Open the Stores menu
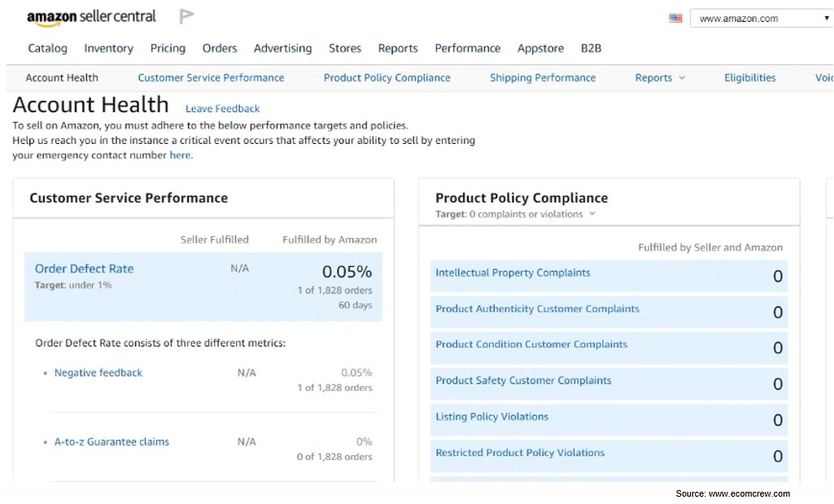834x504 pixels. 345,49
